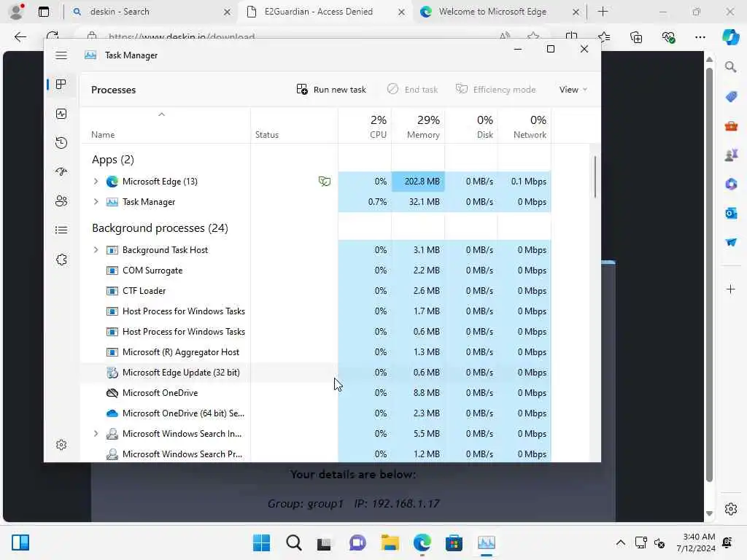Select Microsoft Windows Search Protocol Host row

315,454
